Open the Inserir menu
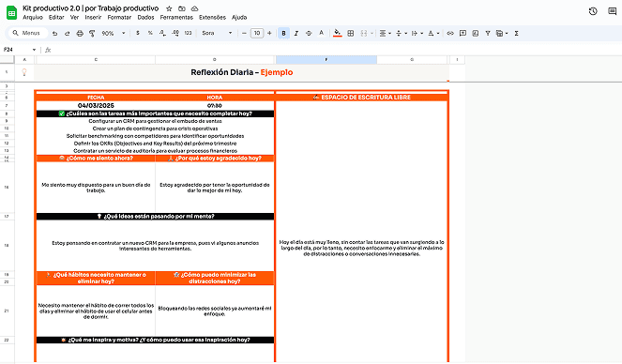 (93, 18)
